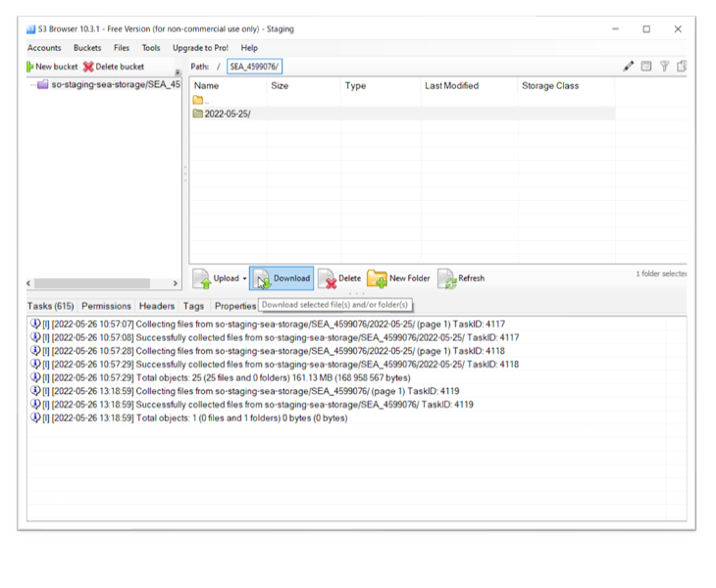Screen dimensions: 716x588
Task: Click the pencil edit path icon
Action: pyautogui.click(x=629, y=67)
